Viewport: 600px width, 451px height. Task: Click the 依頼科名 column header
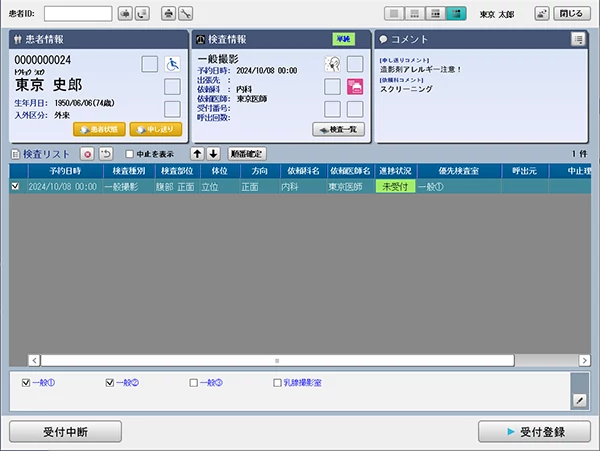coord(303,171)
